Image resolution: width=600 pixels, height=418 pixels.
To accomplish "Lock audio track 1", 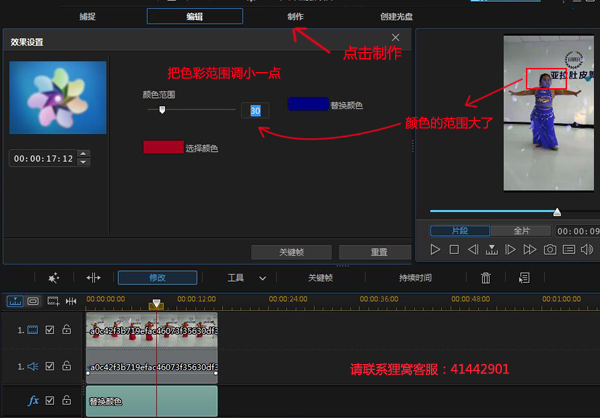I will coord(67,366).
